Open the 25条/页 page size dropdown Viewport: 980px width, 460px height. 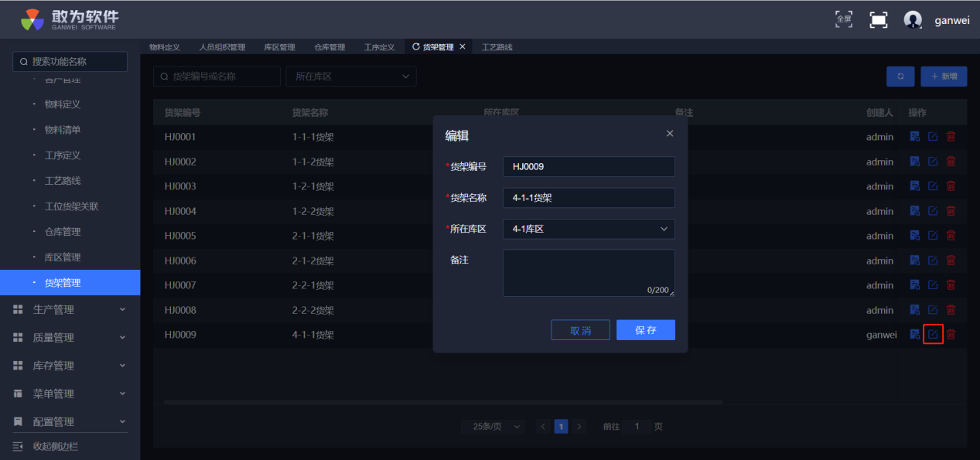click(493, 427)
